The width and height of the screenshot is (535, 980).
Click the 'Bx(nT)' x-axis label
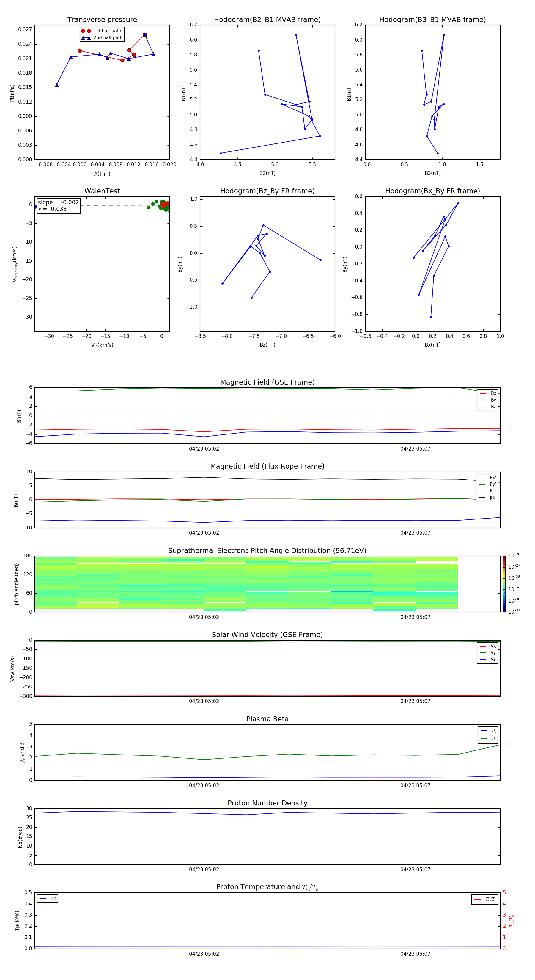pyautogui.click(x=432, y=345)
